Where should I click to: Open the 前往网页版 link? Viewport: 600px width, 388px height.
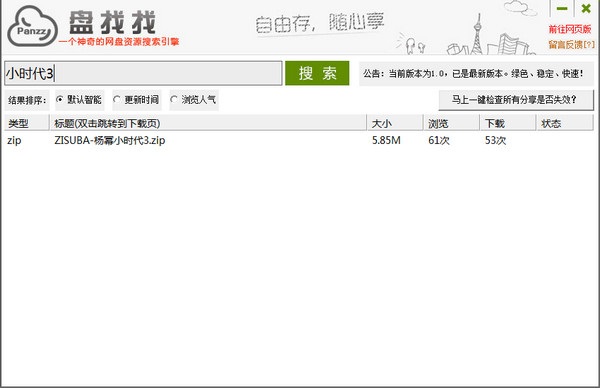570,29
